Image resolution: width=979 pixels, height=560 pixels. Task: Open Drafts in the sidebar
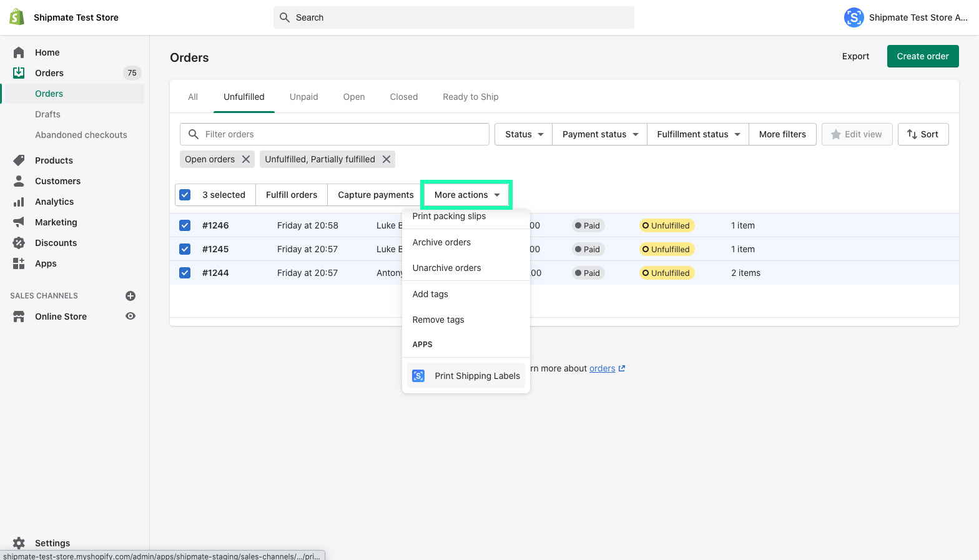(x=47, y=114)
